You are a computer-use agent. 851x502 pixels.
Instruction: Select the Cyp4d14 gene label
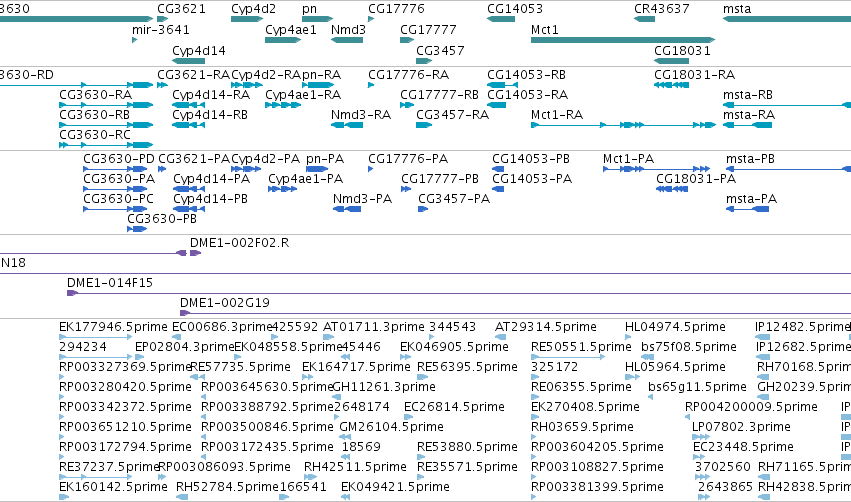point(199,50)
